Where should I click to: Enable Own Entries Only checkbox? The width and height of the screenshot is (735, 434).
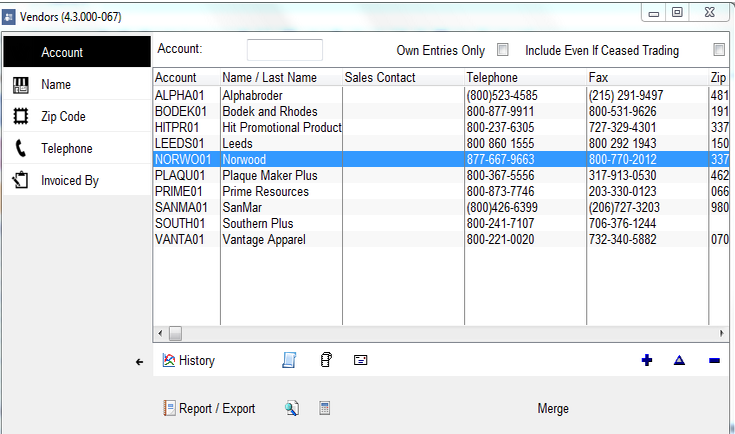[x=502, y=50]
